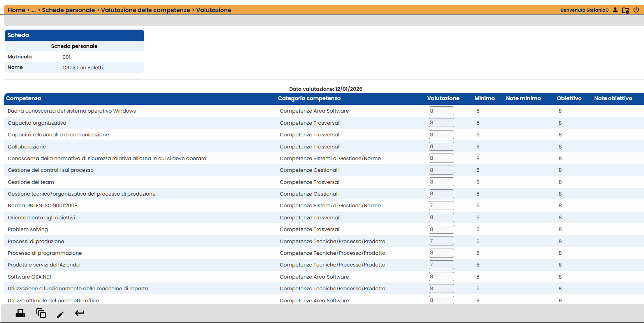
Task: Click the print icon in bottom toolbar
Action: pyautogui.click(x=21, y=313)
